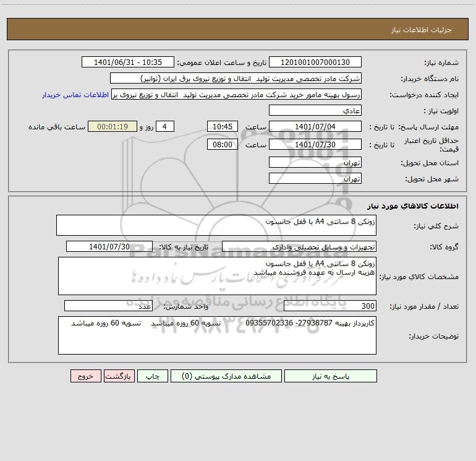Image resolution: width=476 pixels, height=461 pixels.
Task: Click the remaining days field showing 4
Action: tap(165, 126)
